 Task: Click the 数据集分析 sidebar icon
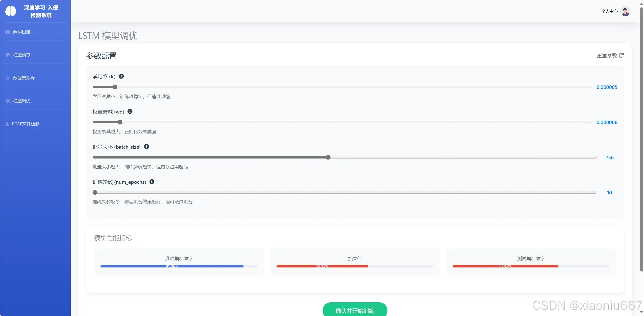click(x=8, y=78)
